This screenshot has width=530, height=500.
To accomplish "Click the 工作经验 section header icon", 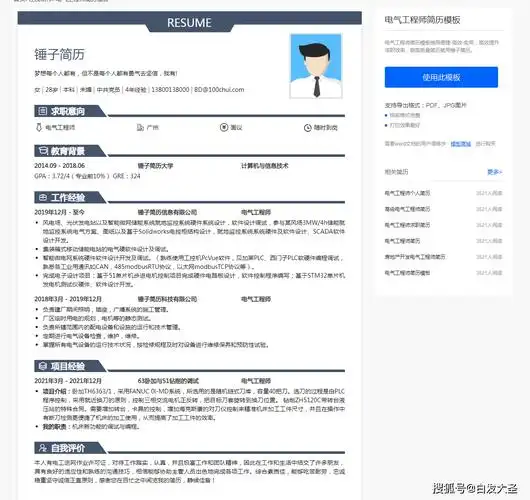I will (43, 197).
